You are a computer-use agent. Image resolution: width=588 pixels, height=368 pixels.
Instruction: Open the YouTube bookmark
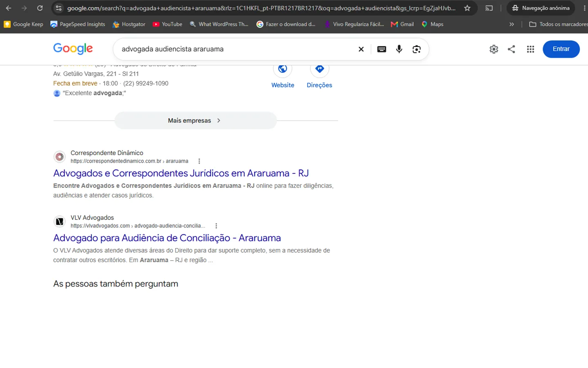coord(167,24)
